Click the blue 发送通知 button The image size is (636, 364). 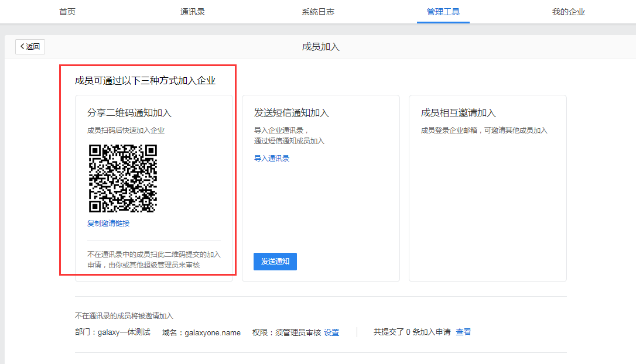pos(275,262)
